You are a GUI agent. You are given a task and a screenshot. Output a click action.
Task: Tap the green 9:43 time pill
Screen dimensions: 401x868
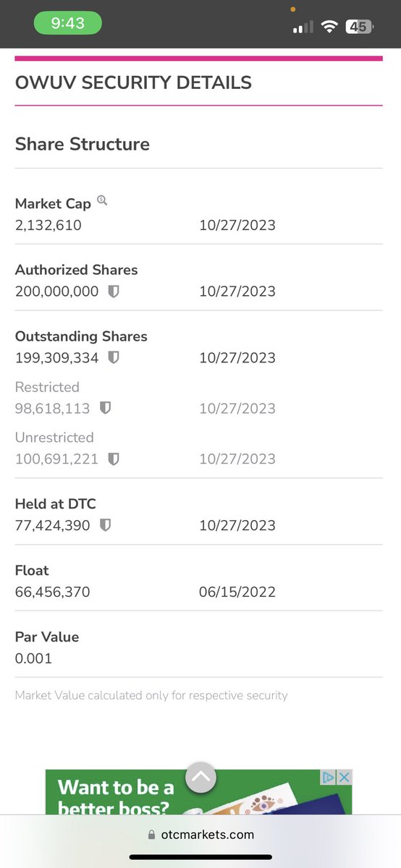point(67,23)
